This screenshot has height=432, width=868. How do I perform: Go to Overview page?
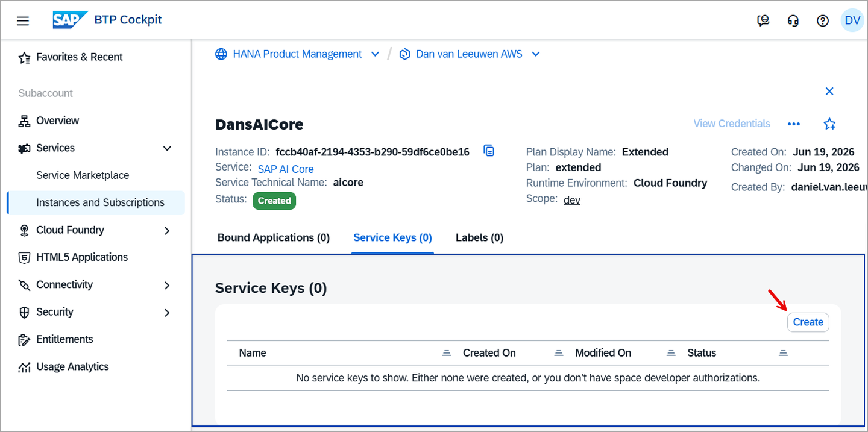pos(57,121)
